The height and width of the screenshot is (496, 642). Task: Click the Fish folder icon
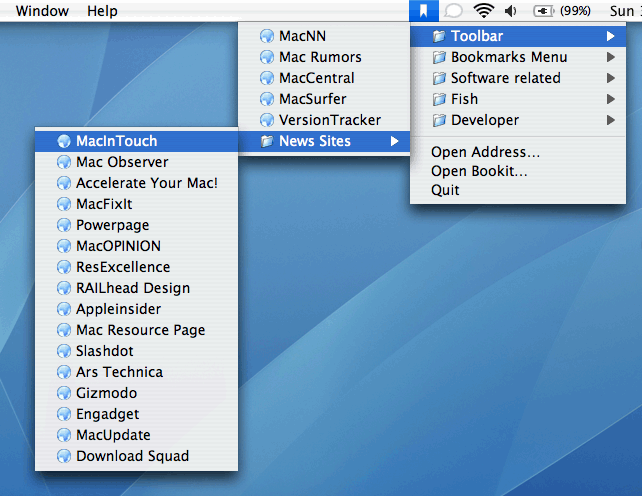pos(439,99)
